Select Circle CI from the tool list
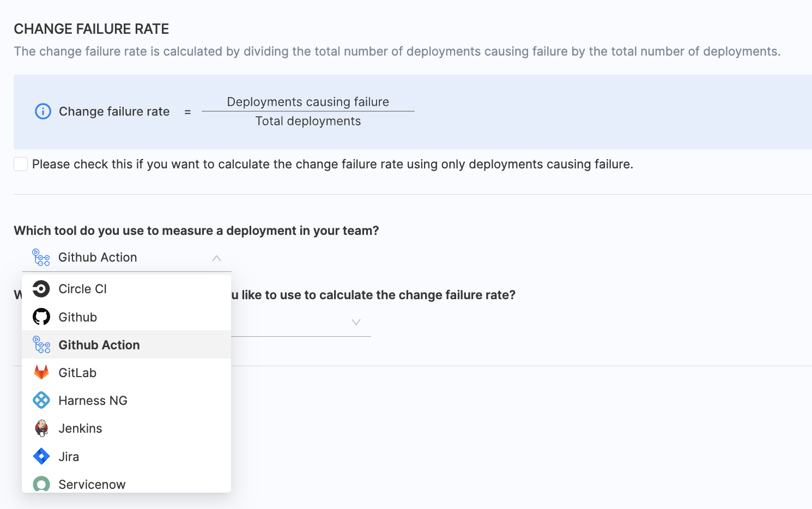 (x=83, y=289)
